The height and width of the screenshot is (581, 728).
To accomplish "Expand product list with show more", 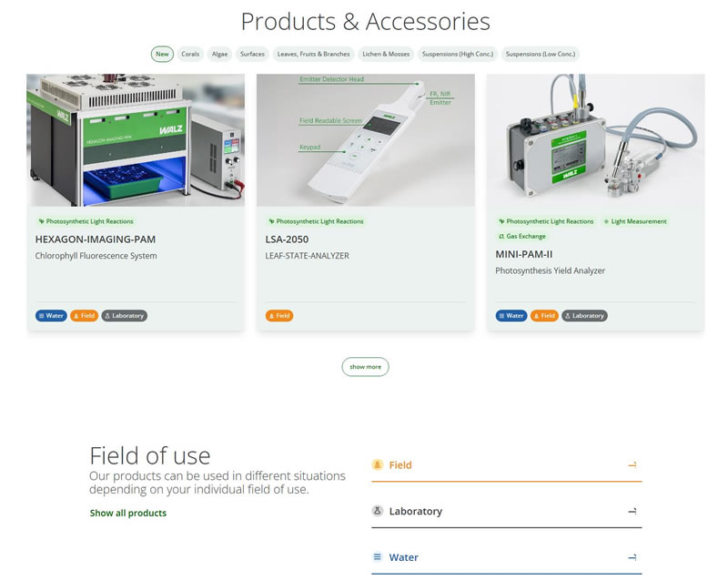I will pyautogui.click(x=366, y=367).
